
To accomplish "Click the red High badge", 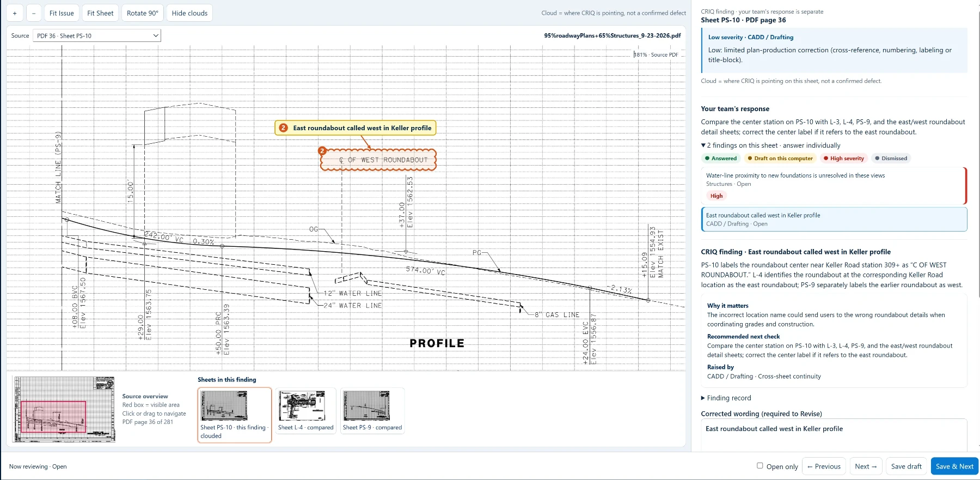I will click(716, 196).
